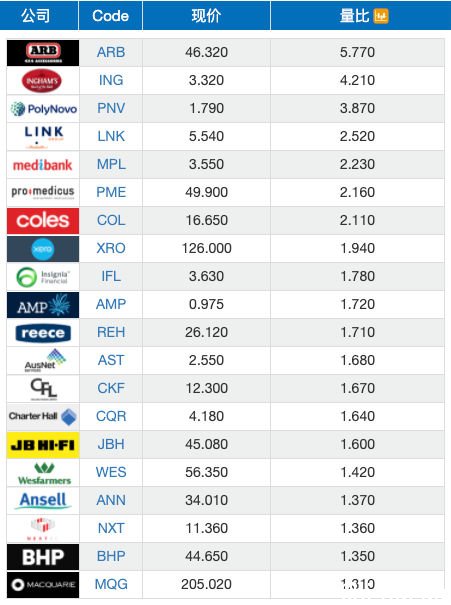
Task: Click the Macquarie logo
Action: pos(43,585)
